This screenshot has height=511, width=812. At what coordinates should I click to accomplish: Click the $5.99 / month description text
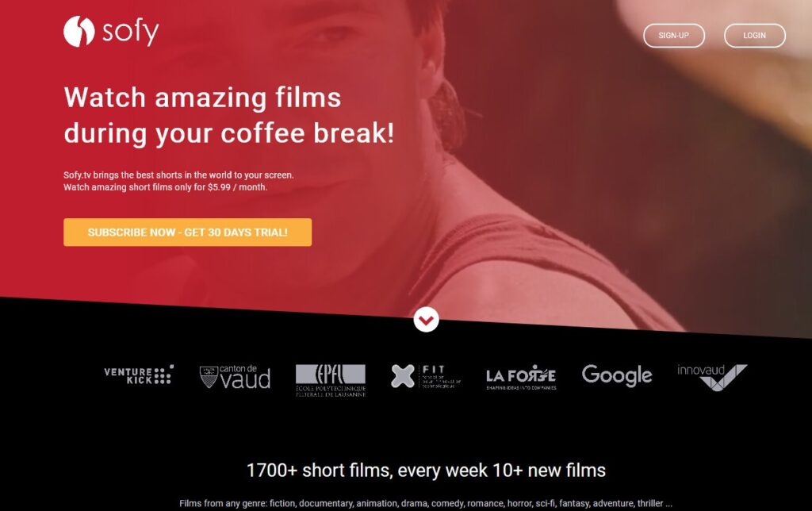[166, 187]
